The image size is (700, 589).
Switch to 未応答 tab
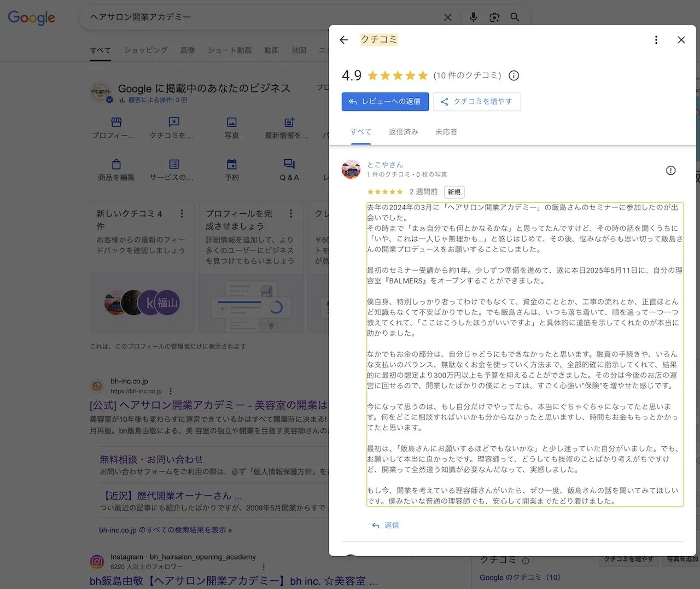click(446, 132)
